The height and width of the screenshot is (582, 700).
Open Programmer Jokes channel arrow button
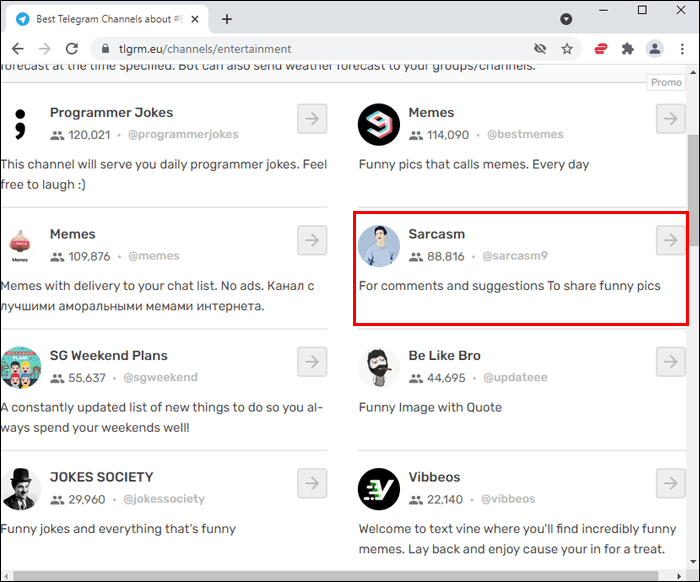tap(312, 119)
